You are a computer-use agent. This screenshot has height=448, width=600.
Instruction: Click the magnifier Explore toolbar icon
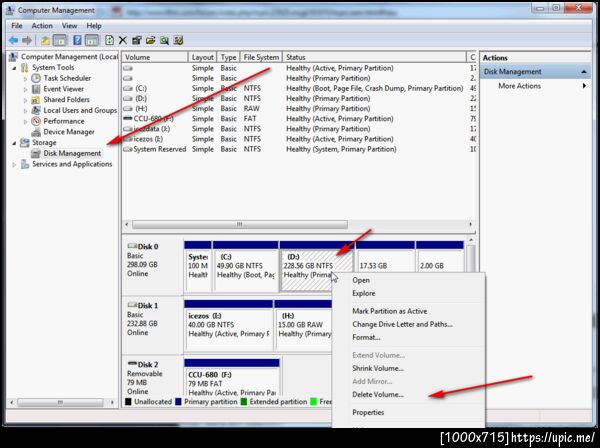pyautogui.click(x=165, y=40)
